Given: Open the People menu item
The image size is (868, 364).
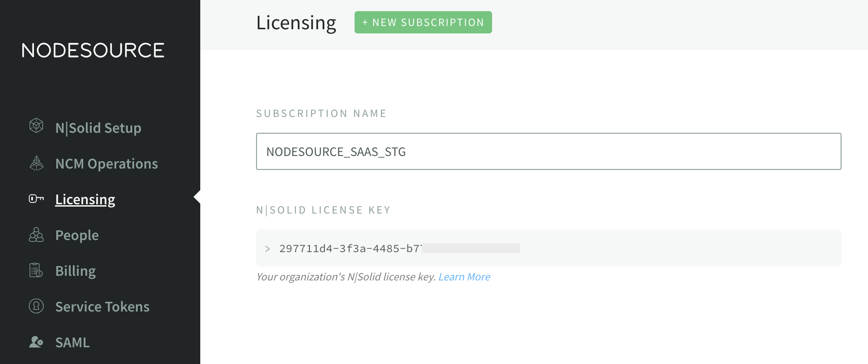Looking at the screenshot, I should [77, 235].
